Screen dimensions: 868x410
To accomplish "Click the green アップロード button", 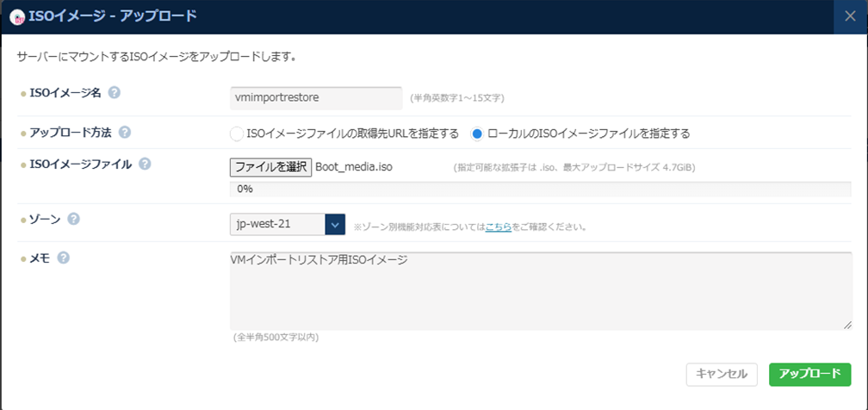I will pyautogui.click(x=809, y=374).
